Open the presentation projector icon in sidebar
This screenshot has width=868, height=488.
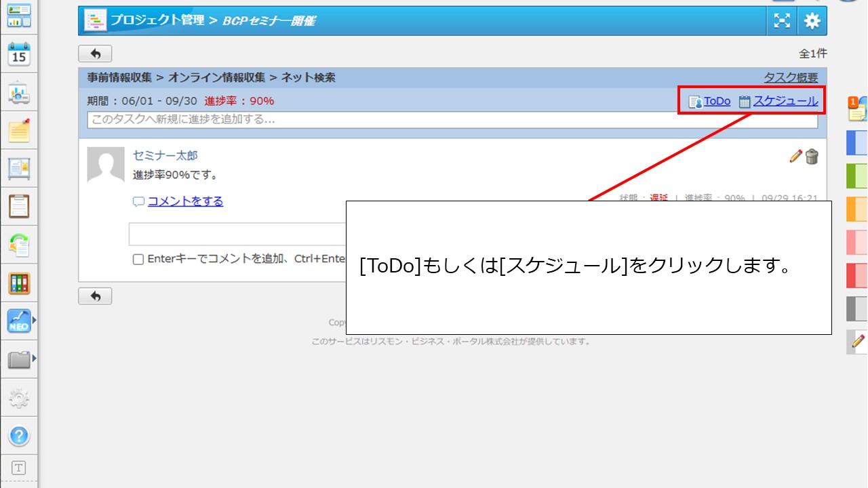coord(19,93)
